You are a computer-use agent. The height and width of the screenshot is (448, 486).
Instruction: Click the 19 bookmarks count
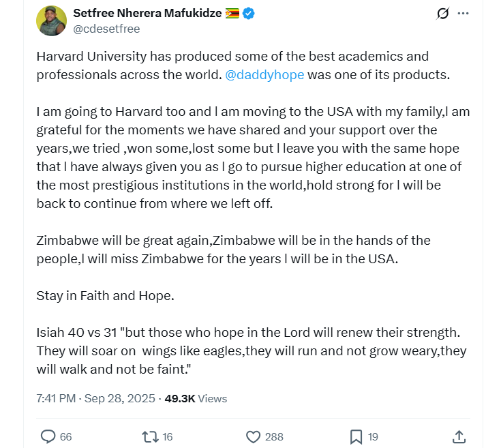click(372, 436)
